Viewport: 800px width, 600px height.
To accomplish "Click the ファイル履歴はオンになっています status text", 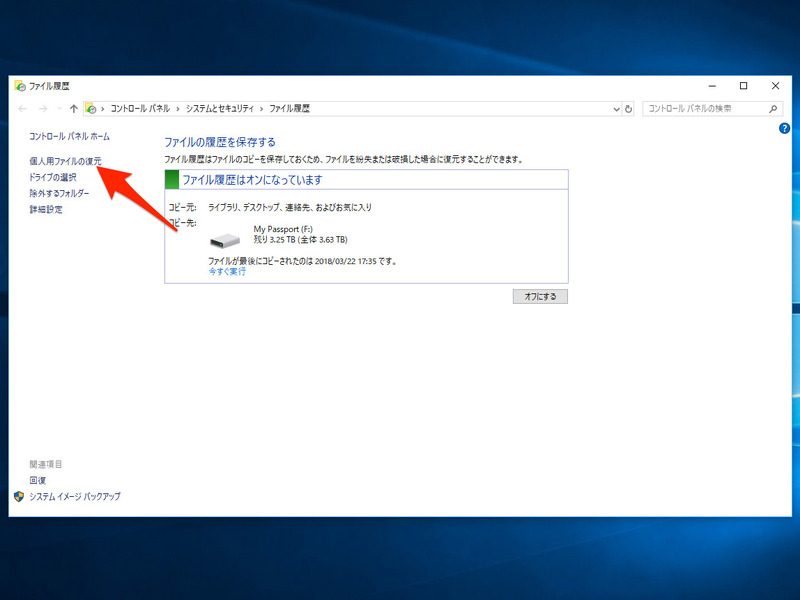I will (253, 180).
